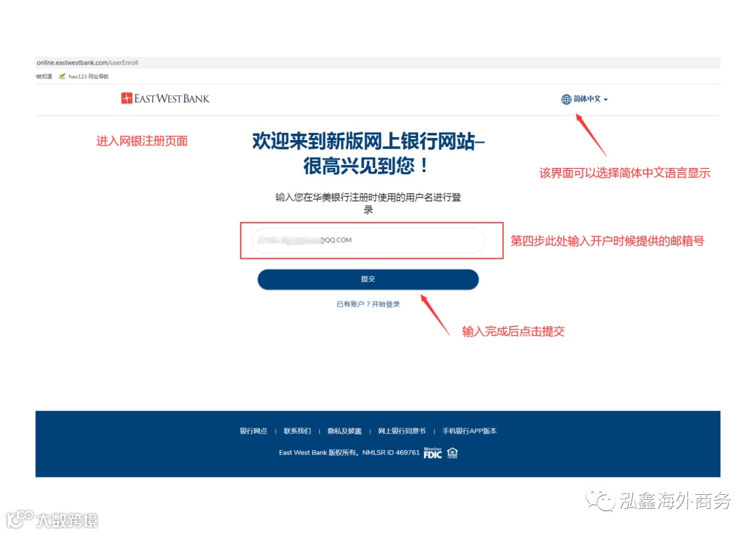
Task: Click the globe language icon
Action: click(x=566, y=99)
